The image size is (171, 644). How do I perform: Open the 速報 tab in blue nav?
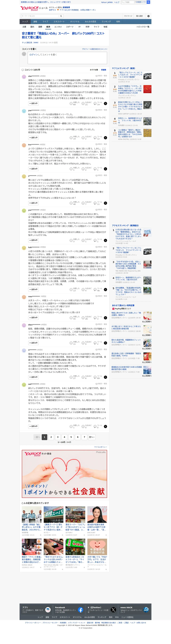35,21
